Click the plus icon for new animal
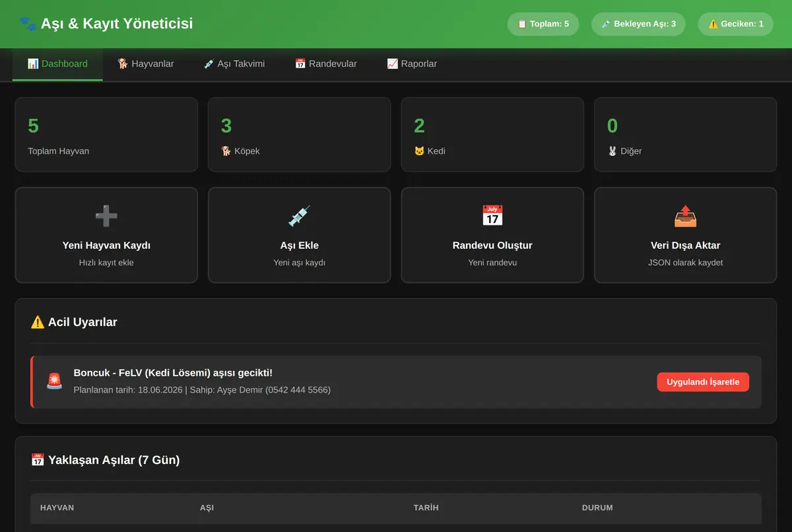The width and height of the screenshot is (792, 532). tap(106, 216)
